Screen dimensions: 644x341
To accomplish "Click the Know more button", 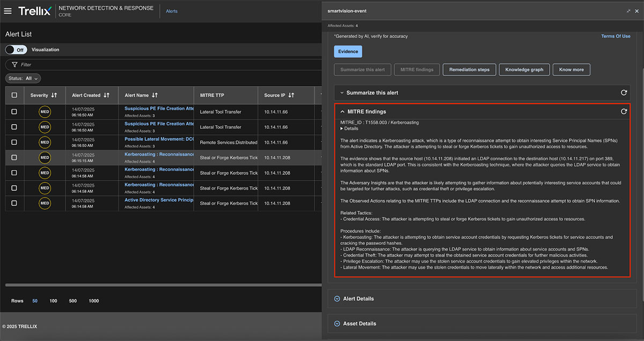I will [x=572, y=69].
